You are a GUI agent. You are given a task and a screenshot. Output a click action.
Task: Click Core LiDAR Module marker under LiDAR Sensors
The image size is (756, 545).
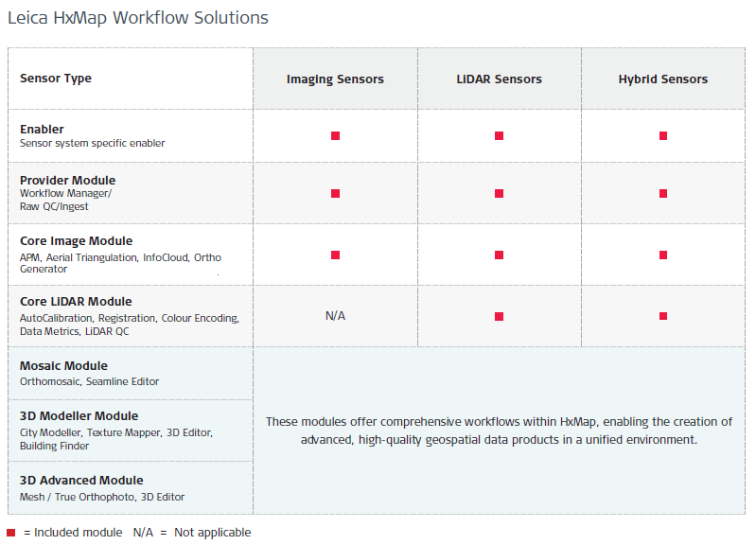[x=499, y=316]
